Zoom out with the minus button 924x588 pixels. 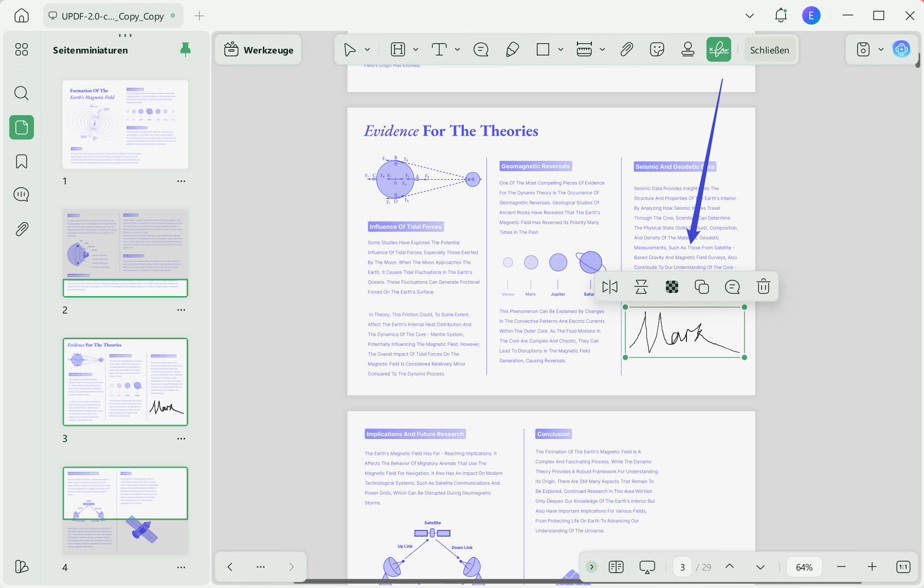coord(841,567)
